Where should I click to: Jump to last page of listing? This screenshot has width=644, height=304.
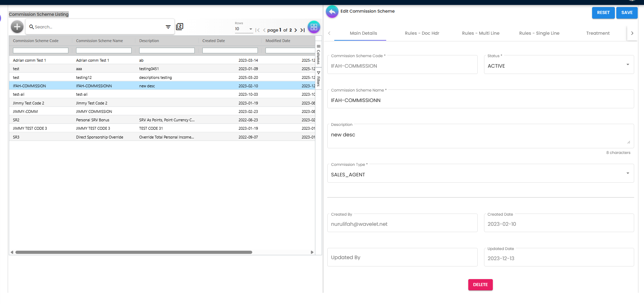302,30
